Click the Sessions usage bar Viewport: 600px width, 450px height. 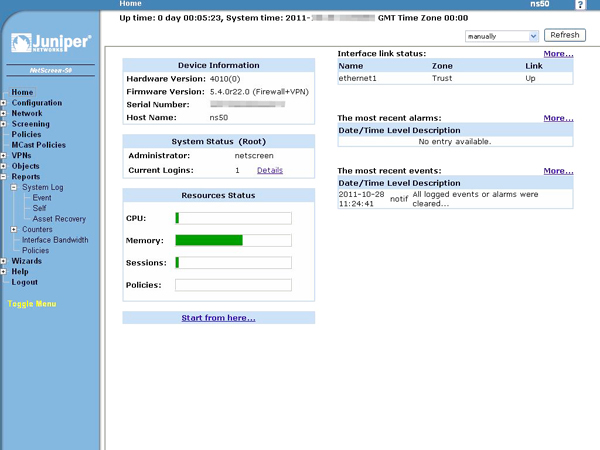tap(233, 262)
